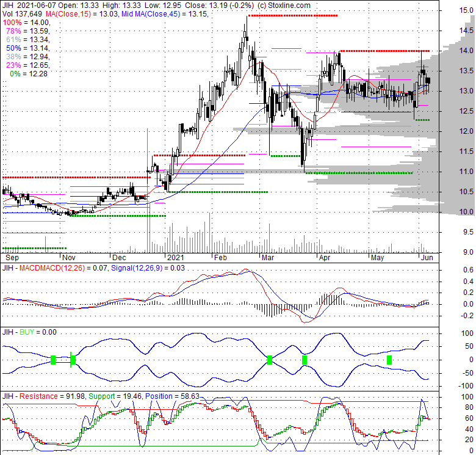Click the 'Nov' month label on time axis
The image size is (476, 455).
(x=69, y=258)
